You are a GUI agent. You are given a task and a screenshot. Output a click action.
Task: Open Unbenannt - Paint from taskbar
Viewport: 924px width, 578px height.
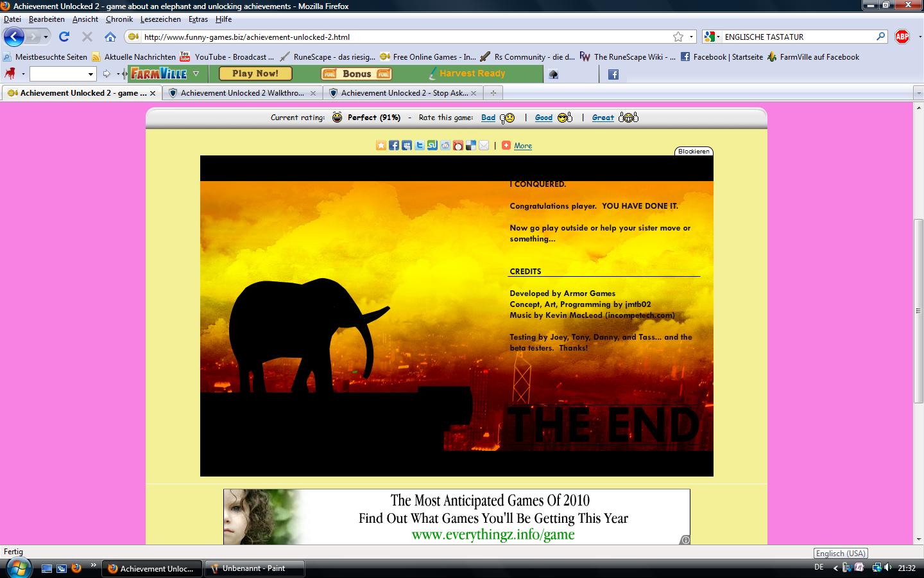point(253,568)
